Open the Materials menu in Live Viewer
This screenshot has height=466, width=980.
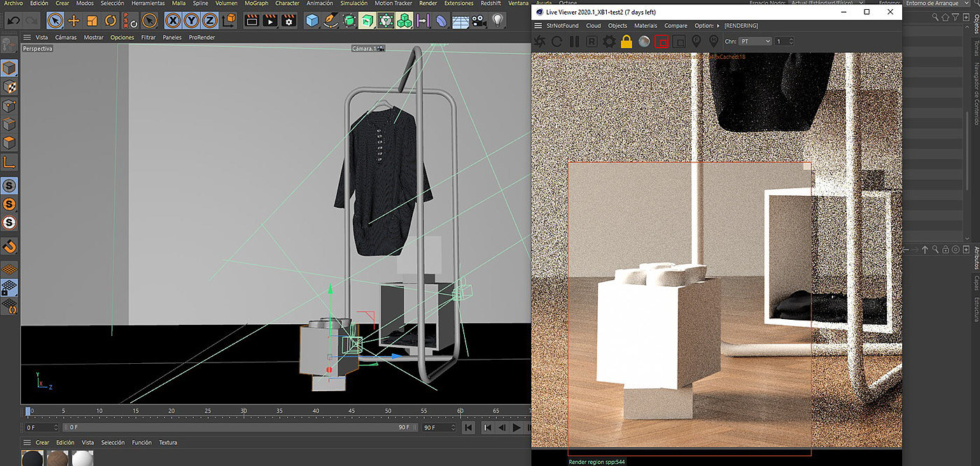(645, 26)
